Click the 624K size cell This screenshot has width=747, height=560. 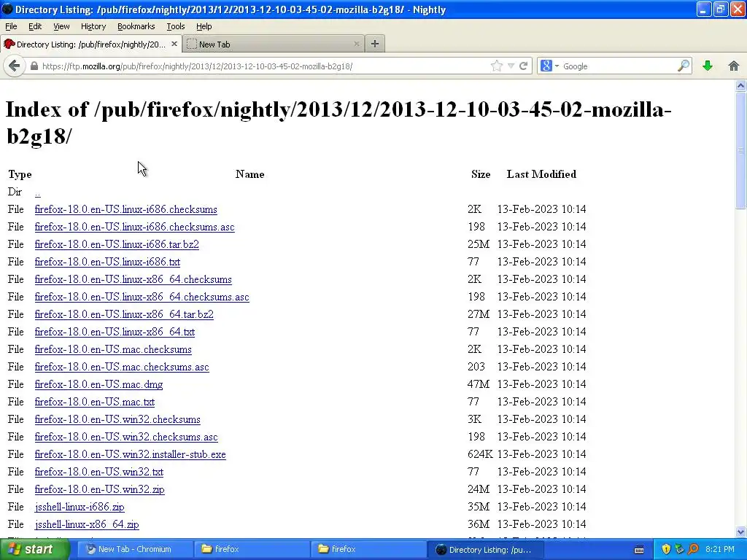(x=480, y=454)
